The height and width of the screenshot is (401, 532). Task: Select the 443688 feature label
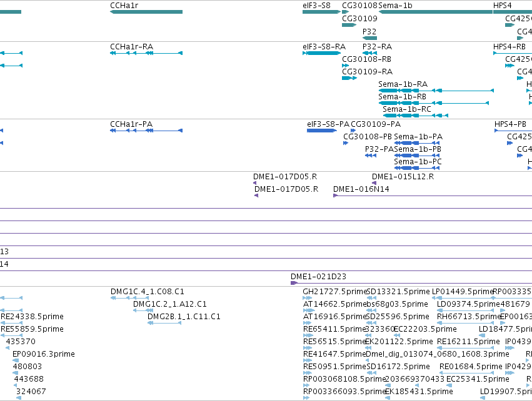point(29,379)
